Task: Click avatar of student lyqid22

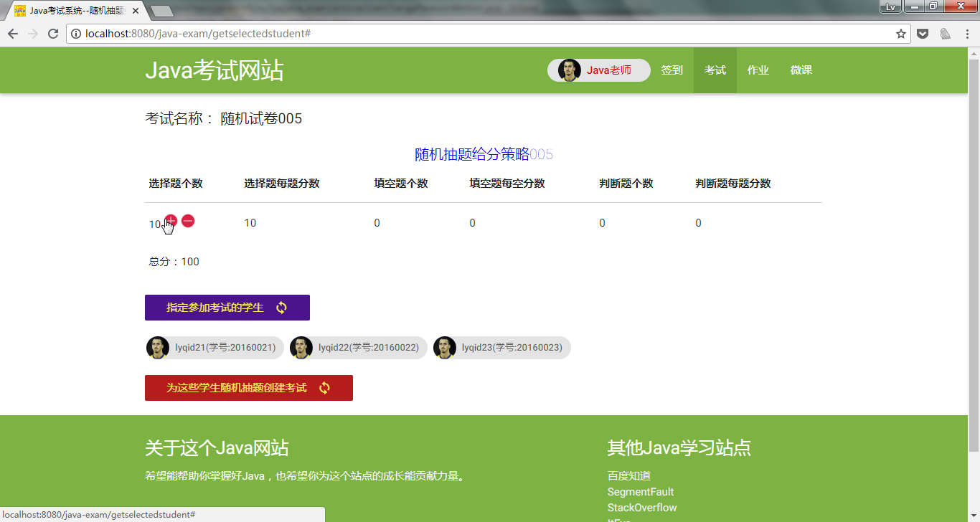Action: (301, 348)
